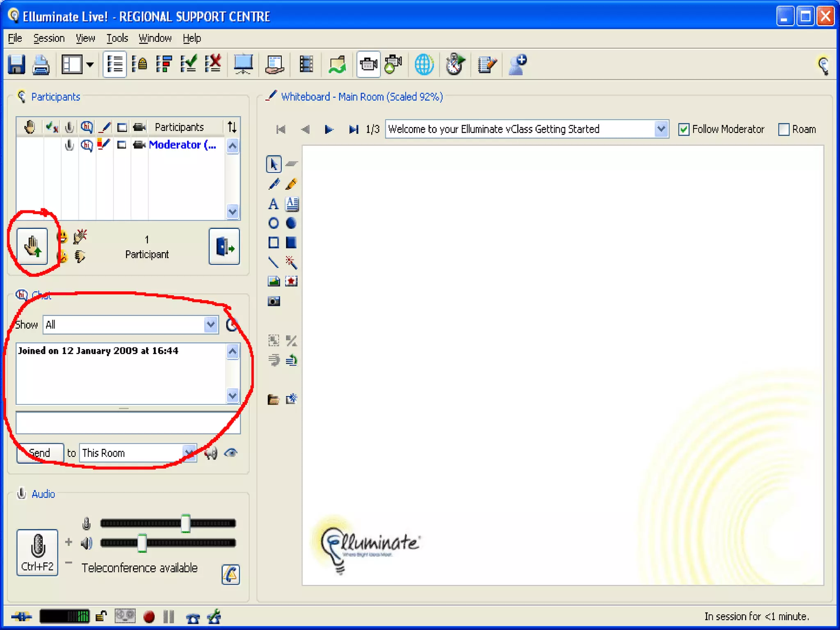Click the whiteboard screen capture camera icon

(x=274, y=301)
